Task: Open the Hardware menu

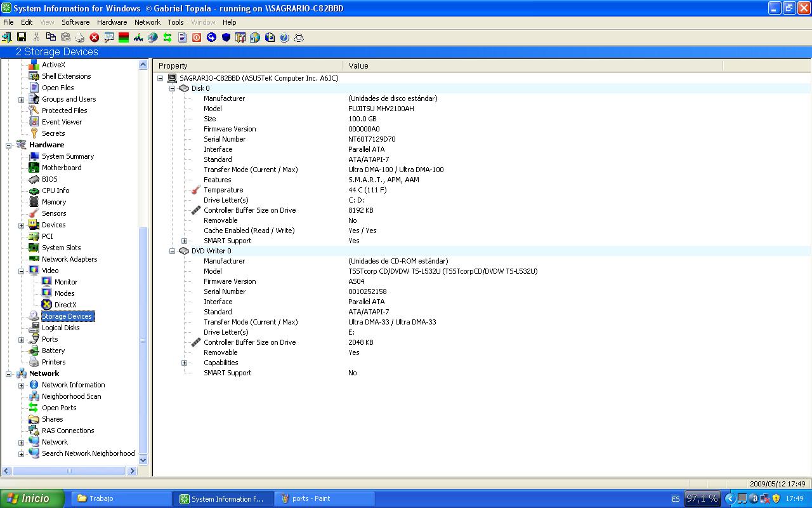Action: pyautogui.click(x=112, y=22)
